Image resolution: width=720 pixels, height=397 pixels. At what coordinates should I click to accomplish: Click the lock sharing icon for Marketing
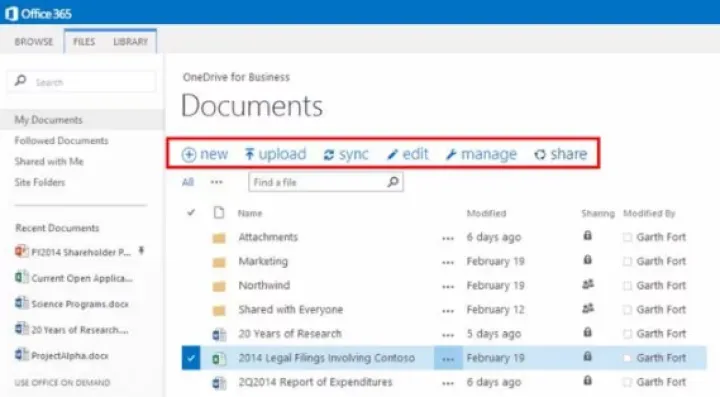587,260
